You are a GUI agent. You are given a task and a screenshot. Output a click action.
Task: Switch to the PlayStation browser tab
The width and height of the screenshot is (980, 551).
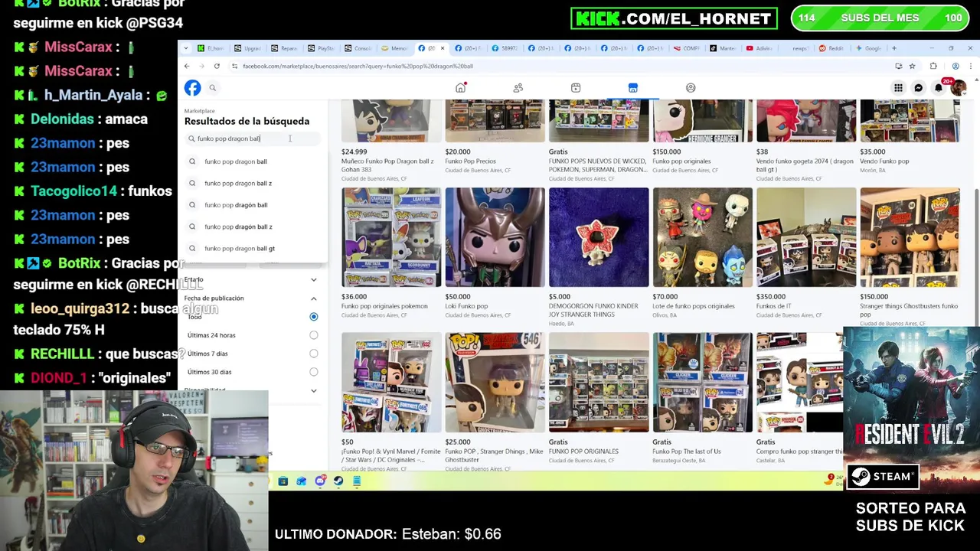[322, 48]
